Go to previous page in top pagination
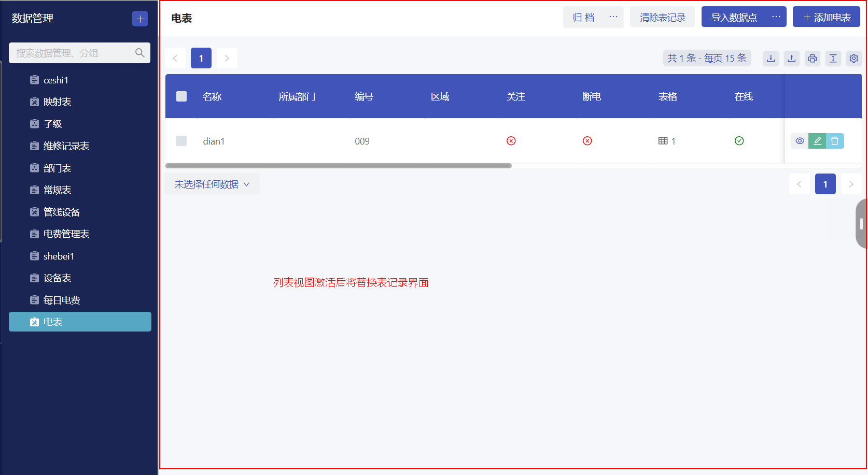Screen dimensions: 868x475 [x=175, y=58]
